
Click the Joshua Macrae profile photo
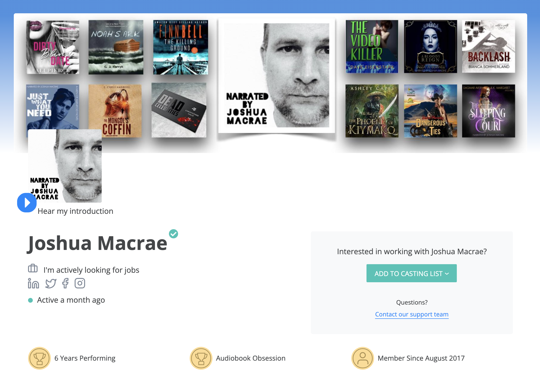point(65,166)
